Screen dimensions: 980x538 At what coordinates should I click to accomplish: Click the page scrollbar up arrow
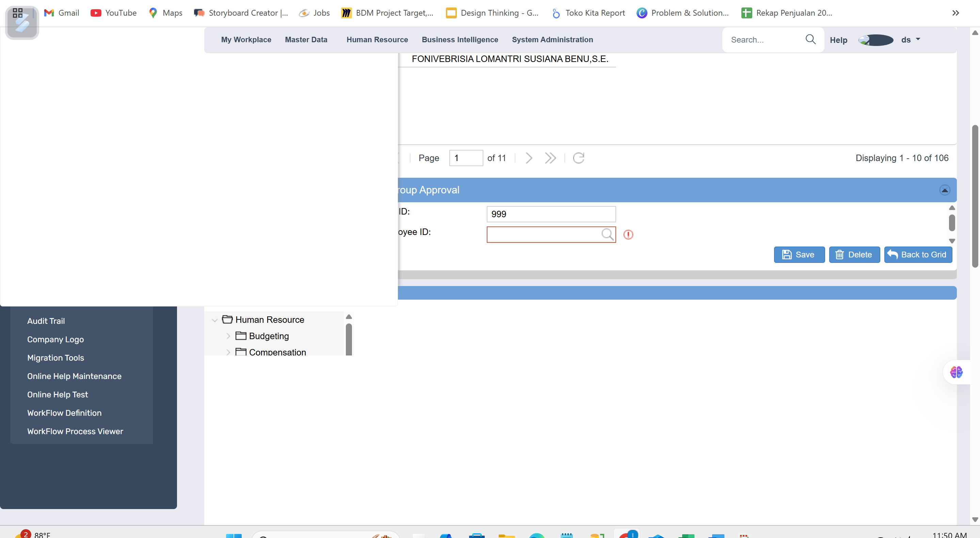coord(975,33)
